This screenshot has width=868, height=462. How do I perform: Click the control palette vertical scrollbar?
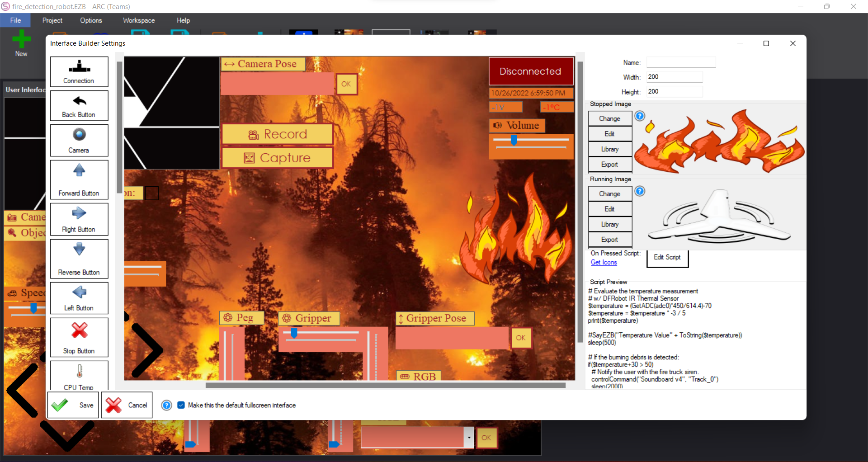click(119, 127)
